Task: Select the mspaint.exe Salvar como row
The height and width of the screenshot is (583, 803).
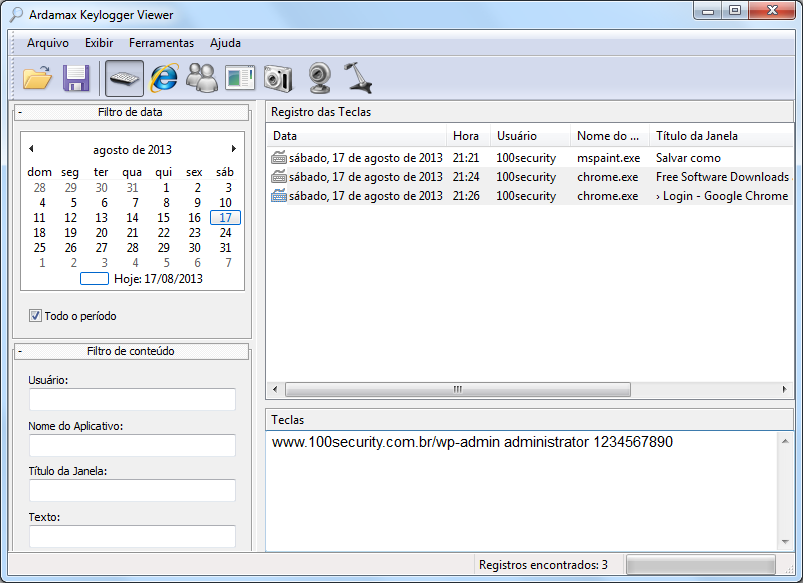Action: point(530,158)
